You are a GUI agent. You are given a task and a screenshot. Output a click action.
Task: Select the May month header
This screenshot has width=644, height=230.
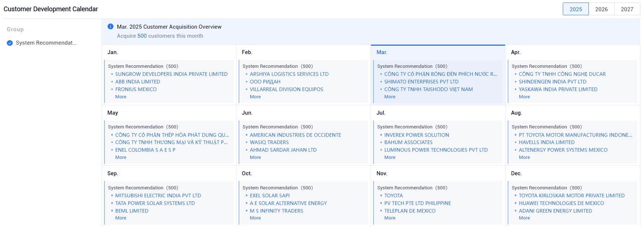pos(113,113)
